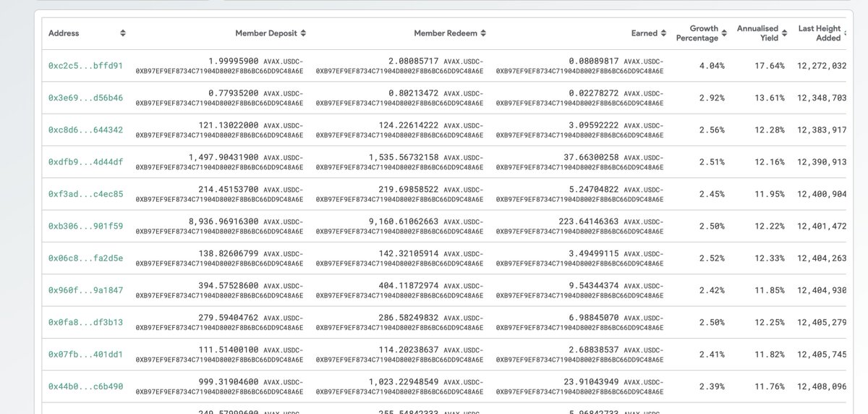Select redeem value 124.22614222
The height and width of the screenshot is (414, 868).
point(407,125)
